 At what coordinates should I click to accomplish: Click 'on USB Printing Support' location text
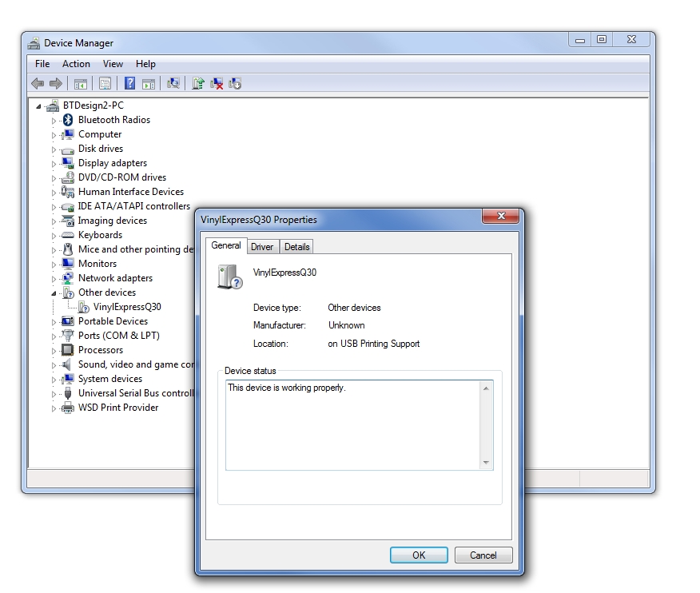374,344
